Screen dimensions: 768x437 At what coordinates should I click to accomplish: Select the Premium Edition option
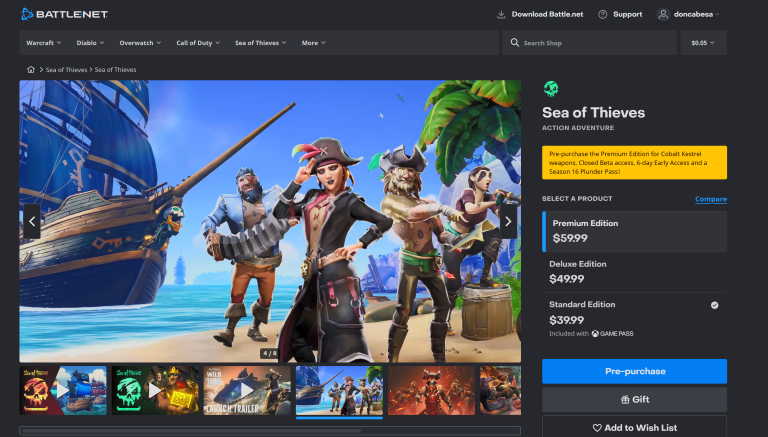click(634, 231)
